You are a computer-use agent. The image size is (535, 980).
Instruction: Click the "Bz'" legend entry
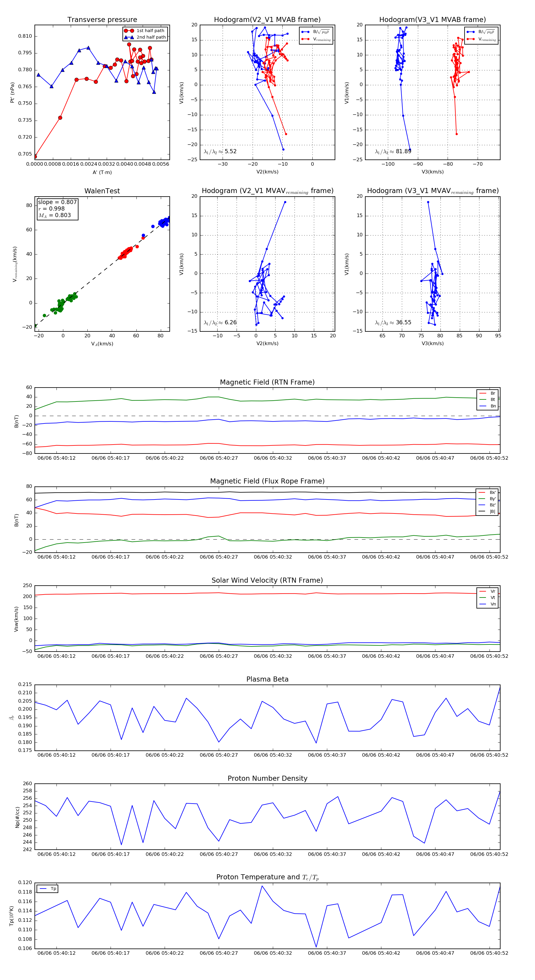[487, 505]
